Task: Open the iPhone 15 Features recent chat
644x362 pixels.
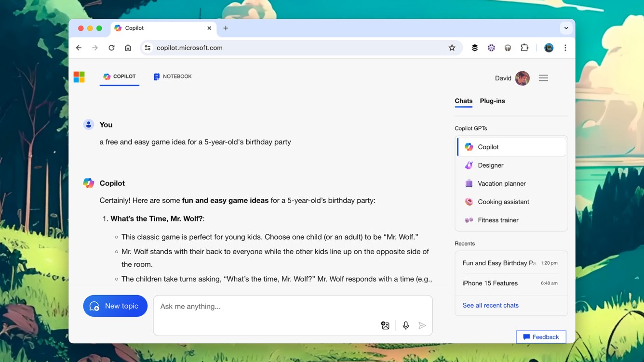Action: pos(490,283)
